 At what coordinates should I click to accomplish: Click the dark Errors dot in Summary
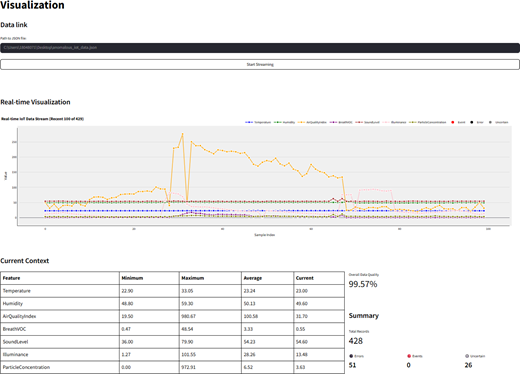pos(351,356)
